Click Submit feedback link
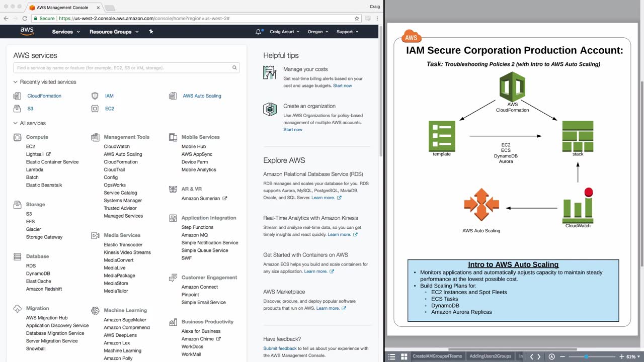644x362 pixels. coord(280,348)
